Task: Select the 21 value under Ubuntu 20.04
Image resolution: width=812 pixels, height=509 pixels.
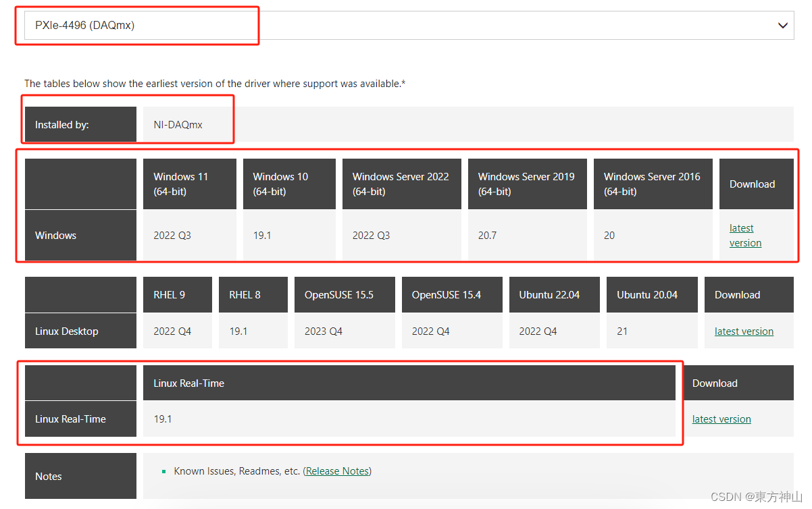Action: [x=622, y=331]
